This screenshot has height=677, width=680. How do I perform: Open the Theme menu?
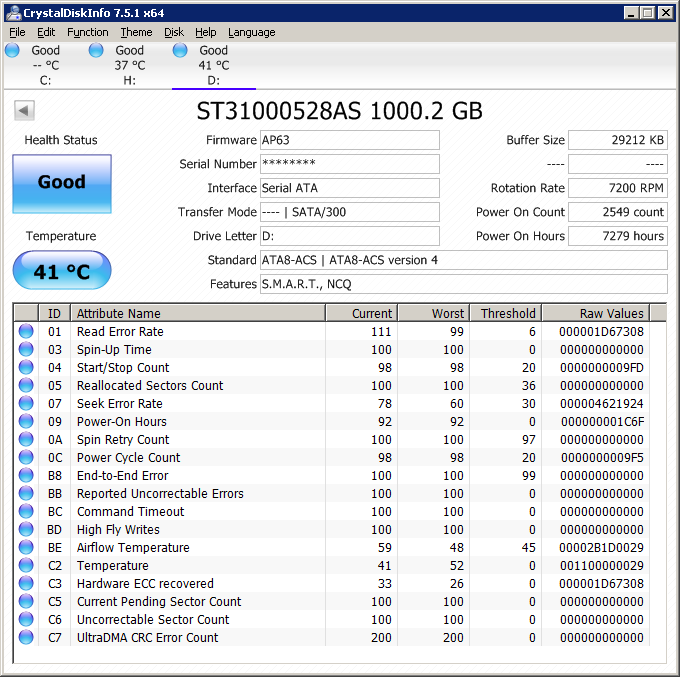[136, 33]
